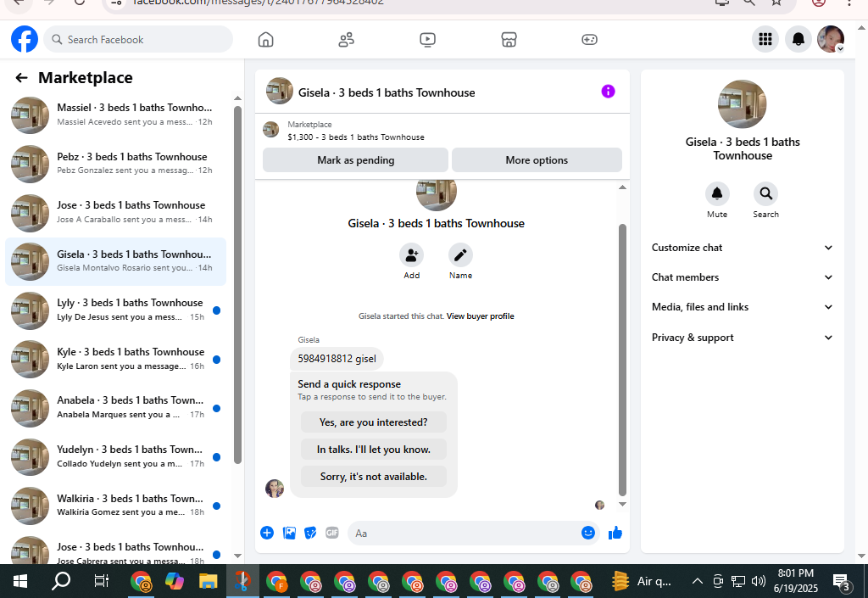Click the chat window scrollbar thumb
The height and width of the screenshot is (598, 868).
(622, 360)
